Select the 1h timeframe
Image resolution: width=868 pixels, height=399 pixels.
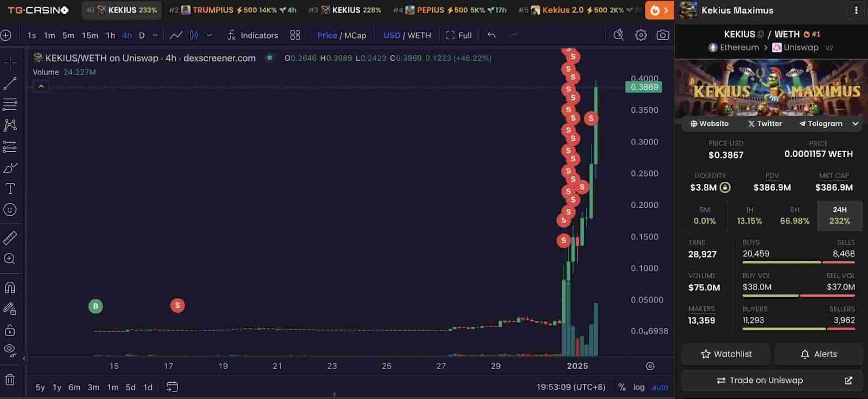111,35
